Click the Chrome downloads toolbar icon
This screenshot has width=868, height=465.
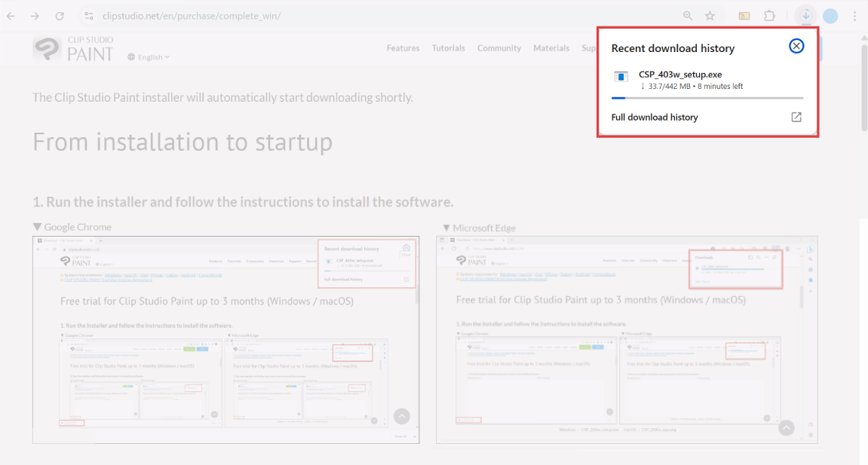806,16
